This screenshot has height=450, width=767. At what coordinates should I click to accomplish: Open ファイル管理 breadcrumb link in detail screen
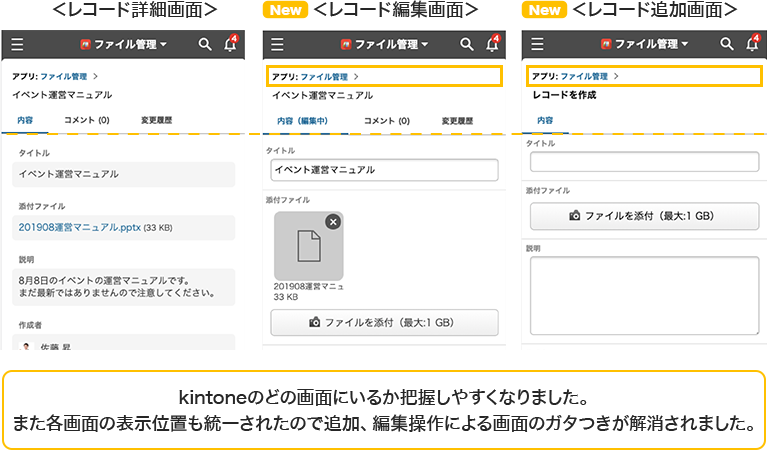tap(64, 76)
